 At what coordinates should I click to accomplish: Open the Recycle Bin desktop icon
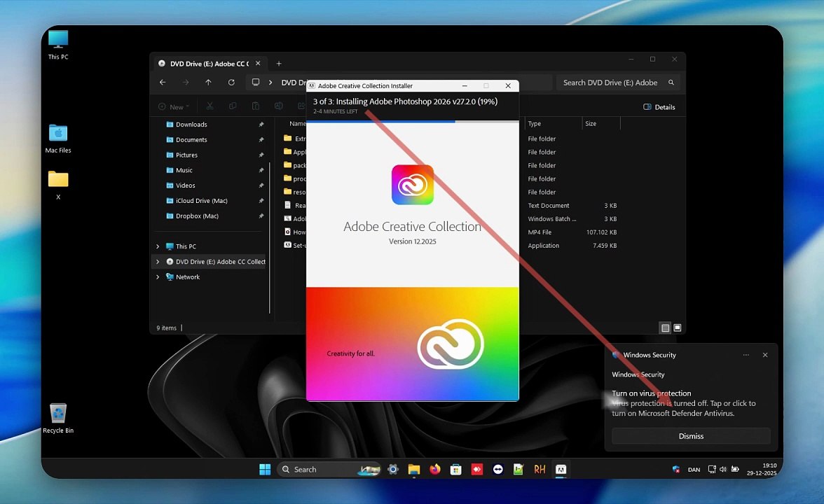tap(57, 418)
